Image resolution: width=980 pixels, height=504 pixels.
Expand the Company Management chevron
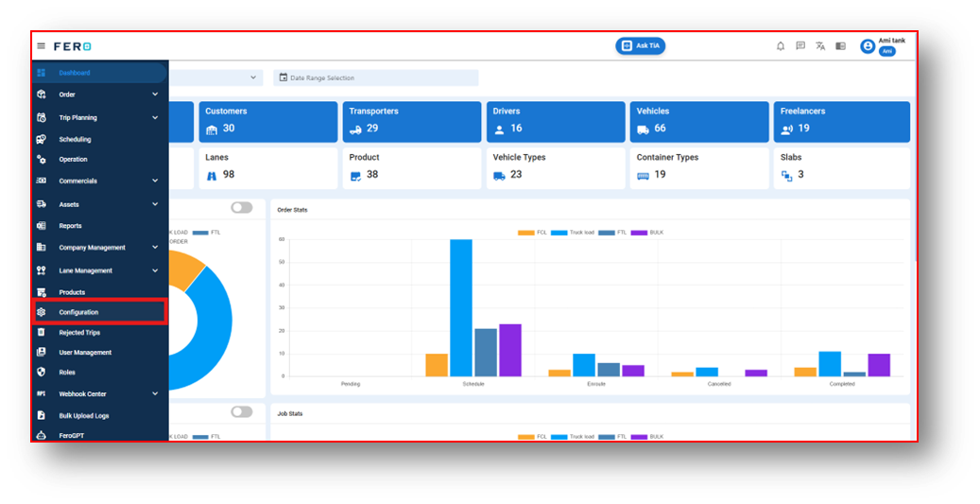(x=155, y=248)
